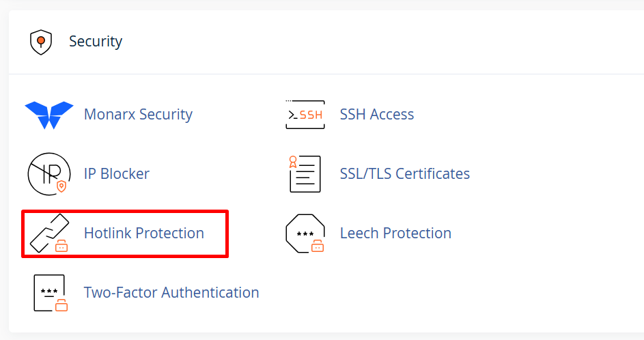644x340 pixels.
Task: Select the IP Blocker circle icon
Action: coord(49,174)
